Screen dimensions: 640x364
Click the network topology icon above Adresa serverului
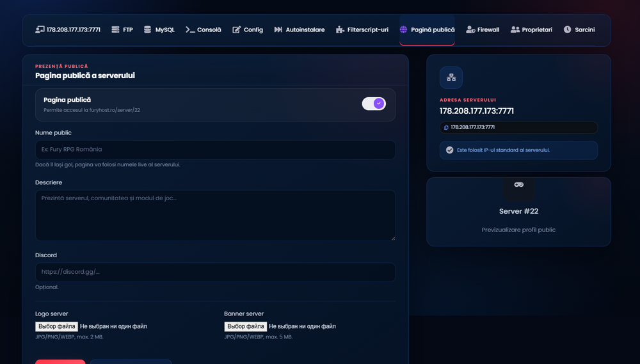(451, 77)
